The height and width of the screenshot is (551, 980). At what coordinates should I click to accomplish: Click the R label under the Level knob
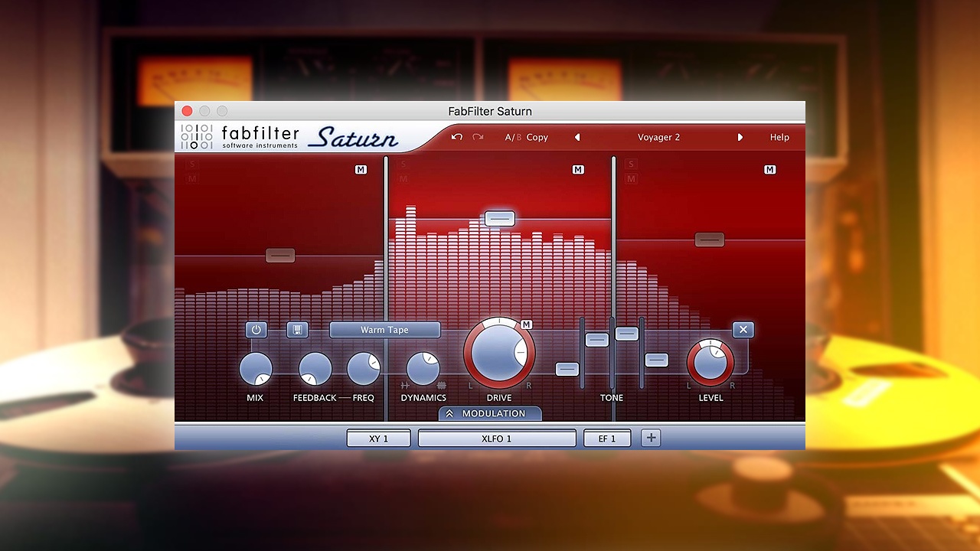732,386
